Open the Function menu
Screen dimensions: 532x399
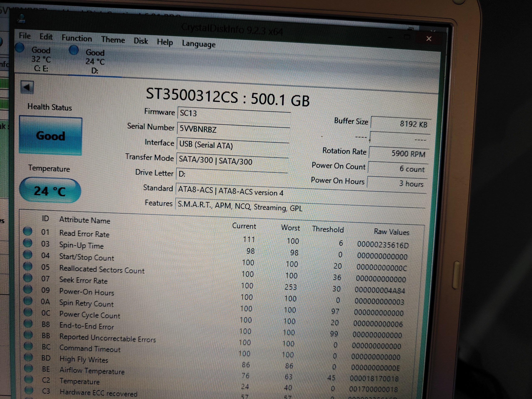(77, 38)
